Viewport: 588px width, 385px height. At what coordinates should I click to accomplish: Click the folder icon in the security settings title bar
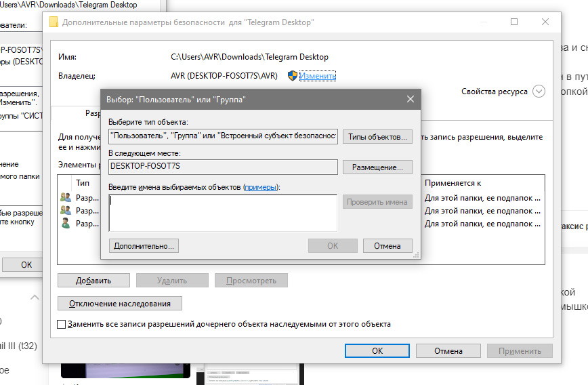[x=54, y=22]
